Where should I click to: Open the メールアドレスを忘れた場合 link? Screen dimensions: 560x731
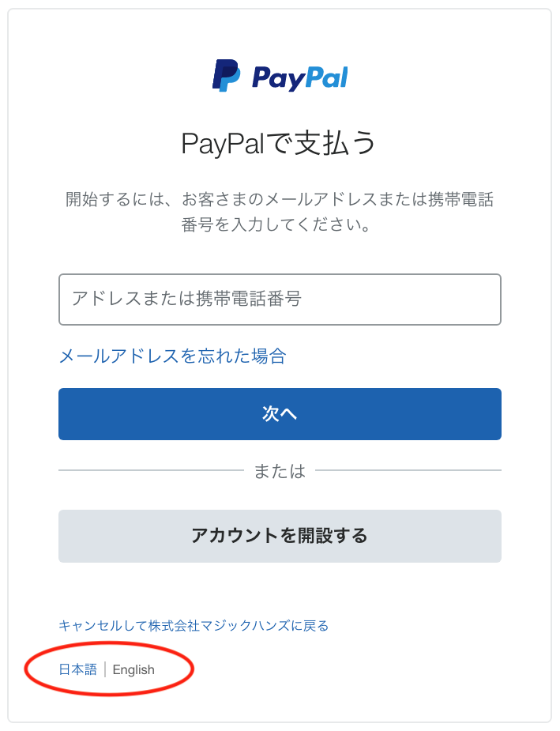tap(172, 356)
